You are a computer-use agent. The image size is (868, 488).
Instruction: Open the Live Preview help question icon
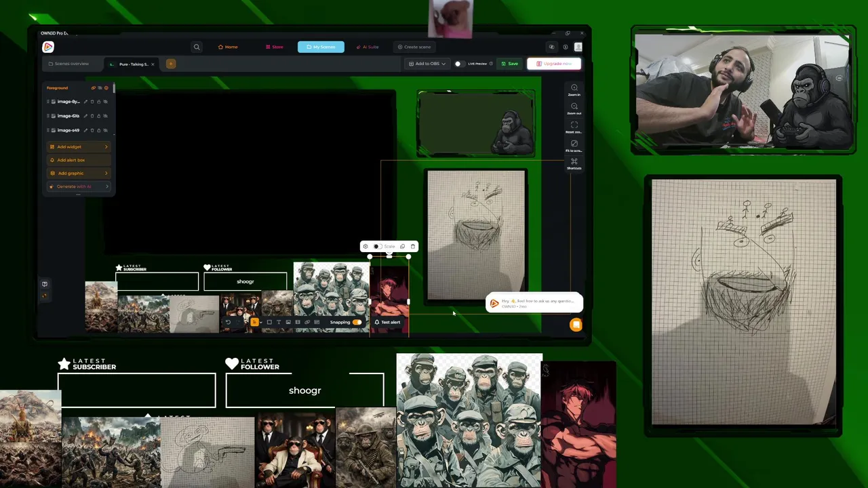tap(491, 64)
